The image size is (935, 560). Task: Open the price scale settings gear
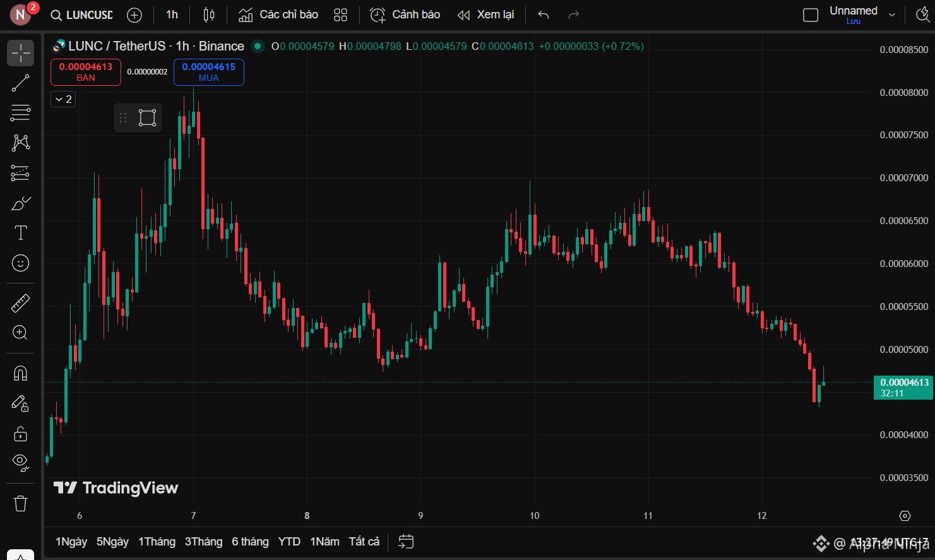(x=905, y=516)
